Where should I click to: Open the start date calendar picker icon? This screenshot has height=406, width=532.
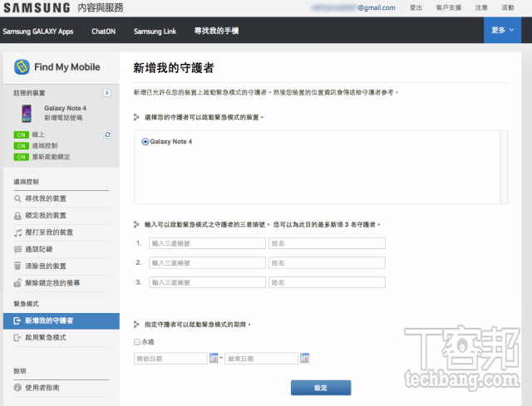[x=214, y=358]
